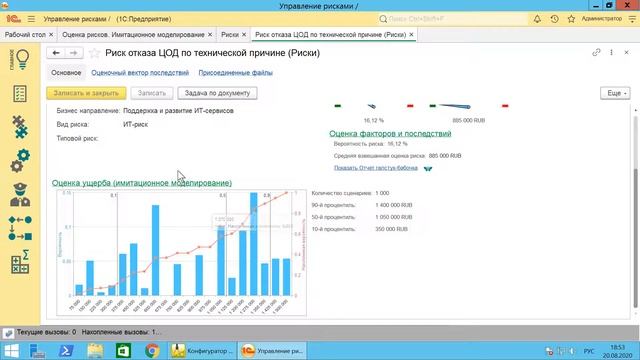Open Присоединенные файлы section

pos(236,73)
